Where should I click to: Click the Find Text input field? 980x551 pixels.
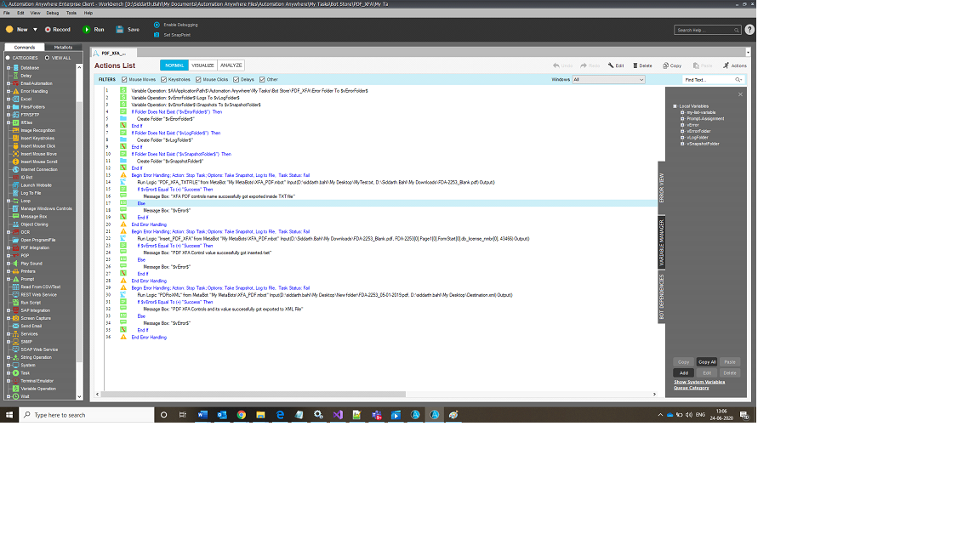click(x=708, y=79)
